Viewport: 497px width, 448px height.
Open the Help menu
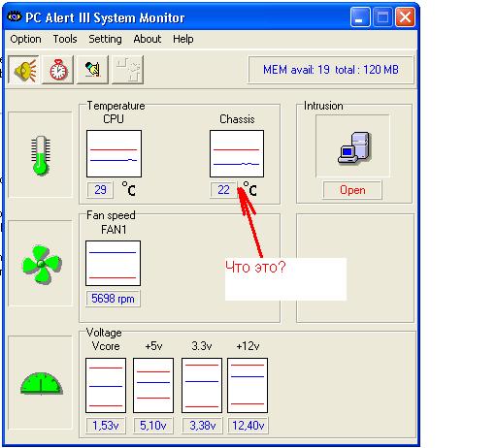[183, 39]
